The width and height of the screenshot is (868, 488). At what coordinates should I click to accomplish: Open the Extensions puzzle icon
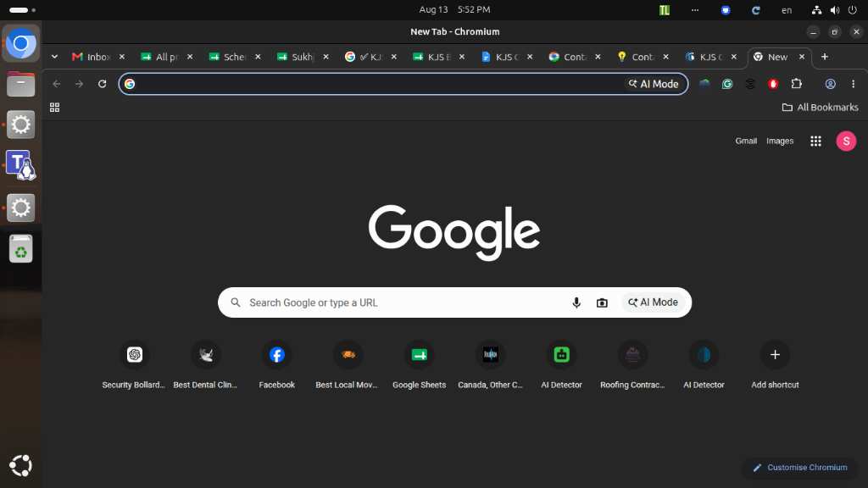796,84
